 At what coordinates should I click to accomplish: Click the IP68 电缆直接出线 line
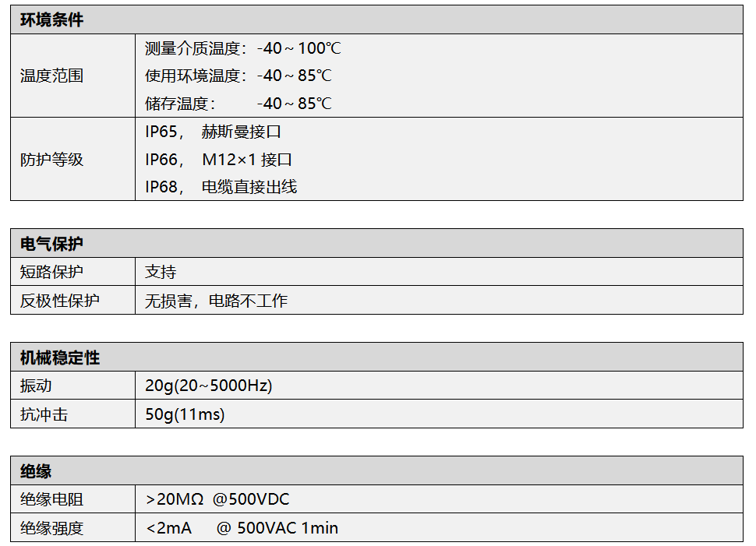click(221, 187)
